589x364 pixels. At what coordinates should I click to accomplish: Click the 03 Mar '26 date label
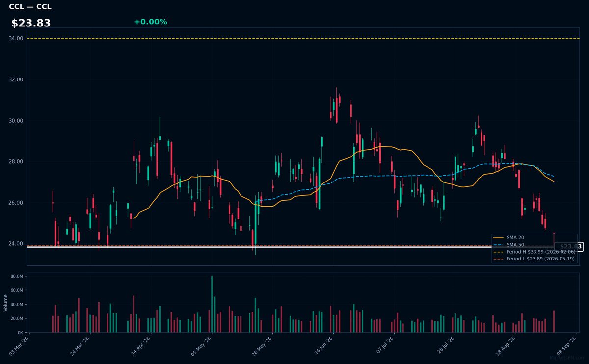tap(19, 346)
